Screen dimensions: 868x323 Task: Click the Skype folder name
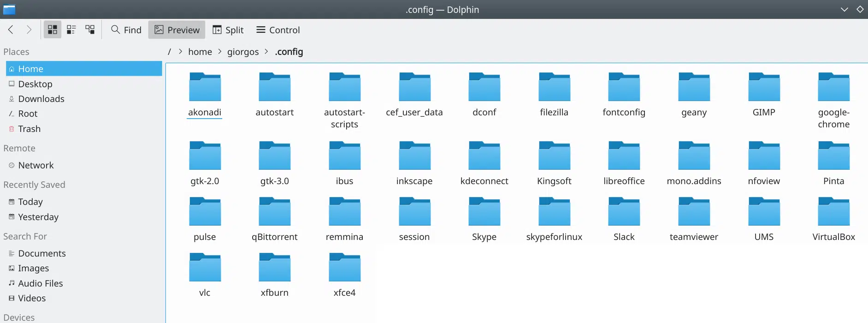pos(484,237)
